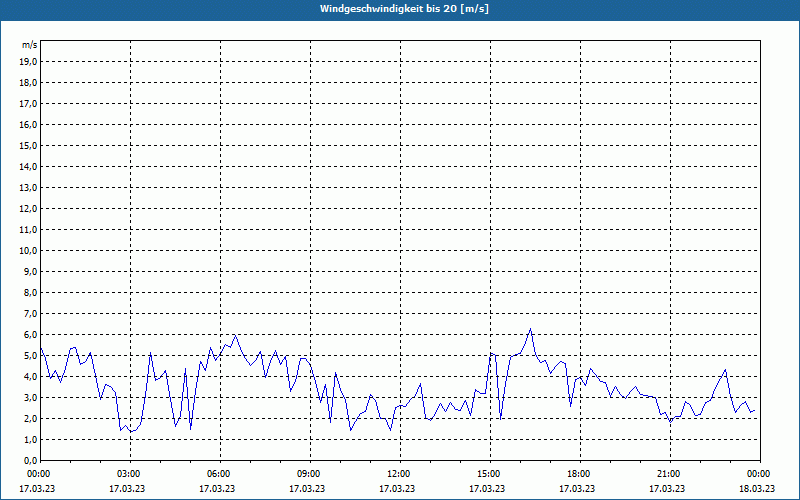The image size is (800, 500).
Task: Click the '17,0' y-axis value
Action: point(28,104)
